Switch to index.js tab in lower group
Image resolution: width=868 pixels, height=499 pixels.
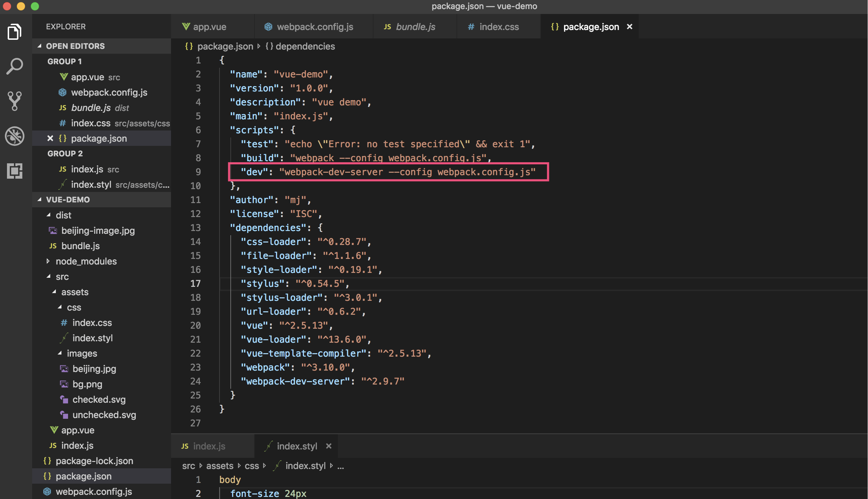(x=213, y=446)
